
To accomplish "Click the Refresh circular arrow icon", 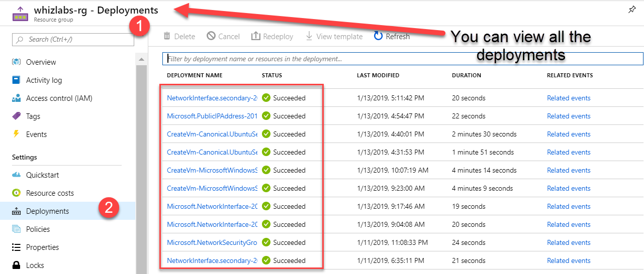I will pyautogui.click(x=378, y=36).
